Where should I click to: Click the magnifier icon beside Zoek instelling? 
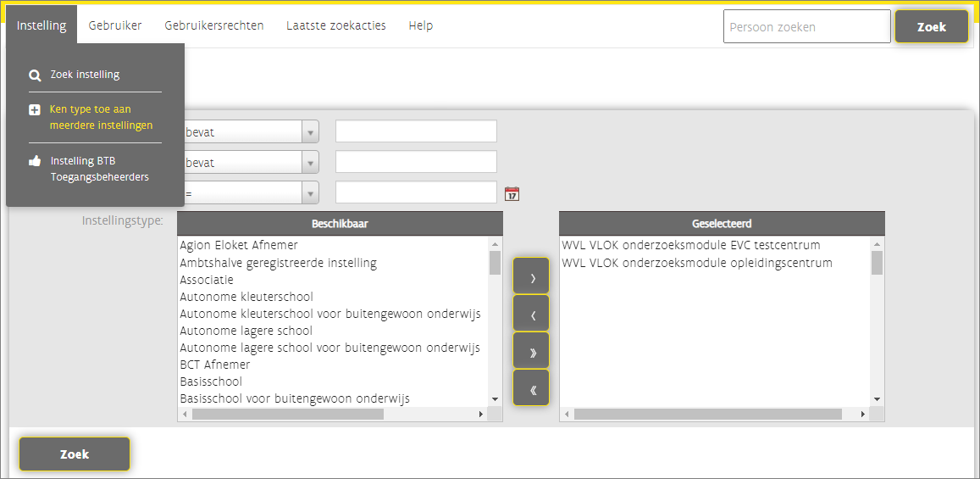point(35,75)
